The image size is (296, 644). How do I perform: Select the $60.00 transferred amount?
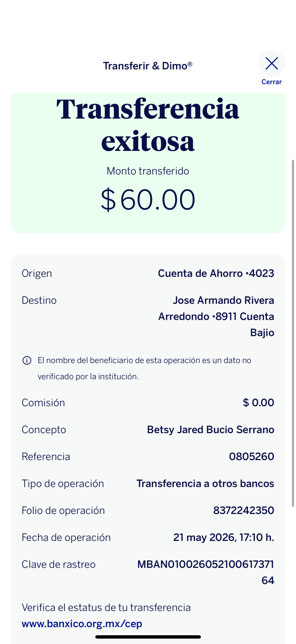tap(148, 200)
